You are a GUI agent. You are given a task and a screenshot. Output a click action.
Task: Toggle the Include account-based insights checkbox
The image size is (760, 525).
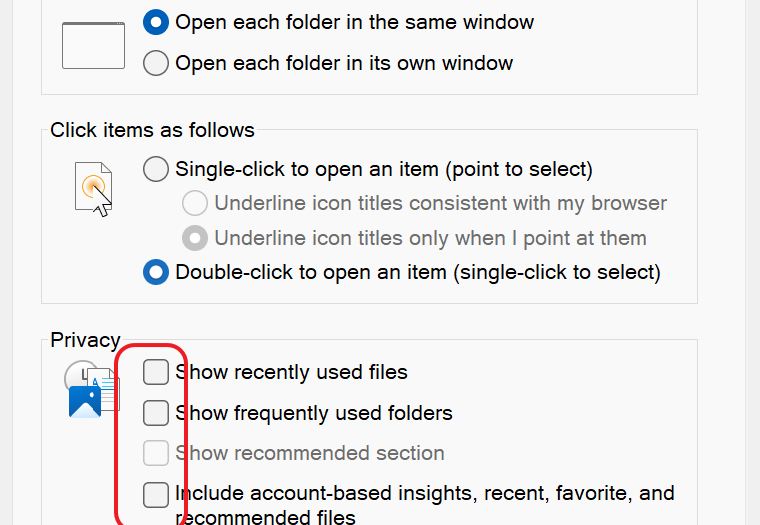point(156,494)
